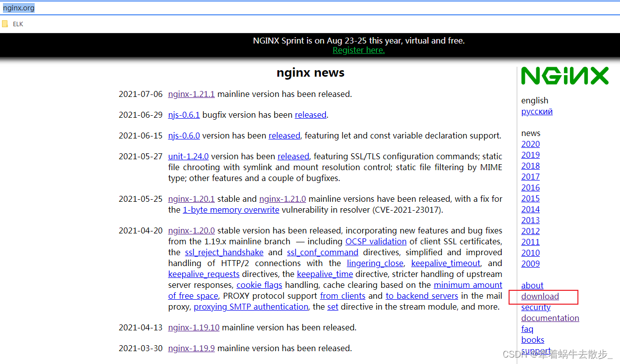This screenshot has height=364, width=620.
Task: Click the 'english' language text
Action: pyautogui.click(x=535, y=100)
